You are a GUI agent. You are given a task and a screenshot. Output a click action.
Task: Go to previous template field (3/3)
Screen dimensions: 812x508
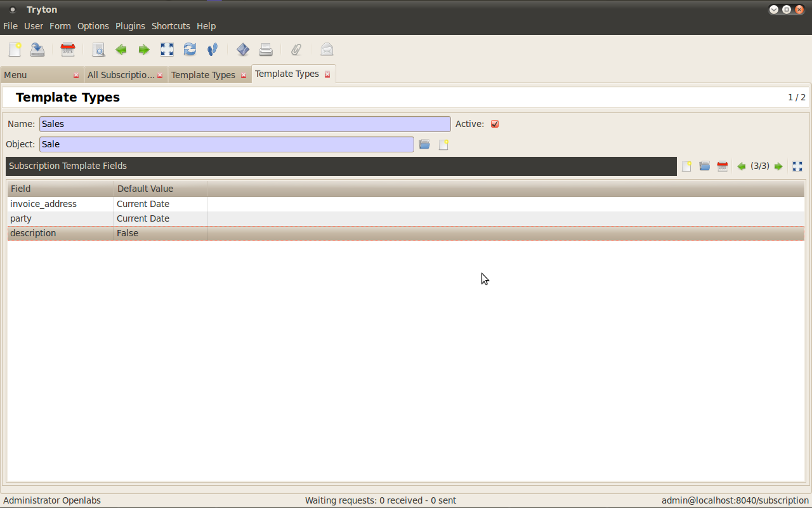pyautogui.click(x=741, y=166)
